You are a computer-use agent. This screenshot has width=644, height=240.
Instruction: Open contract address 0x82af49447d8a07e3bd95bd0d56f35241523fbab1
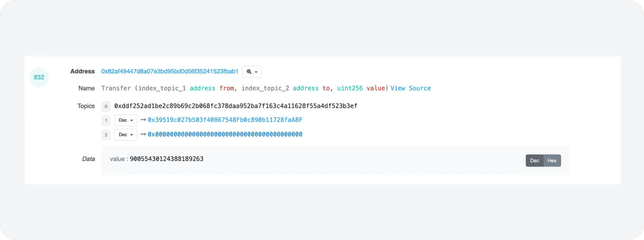[x=170, y=72]
